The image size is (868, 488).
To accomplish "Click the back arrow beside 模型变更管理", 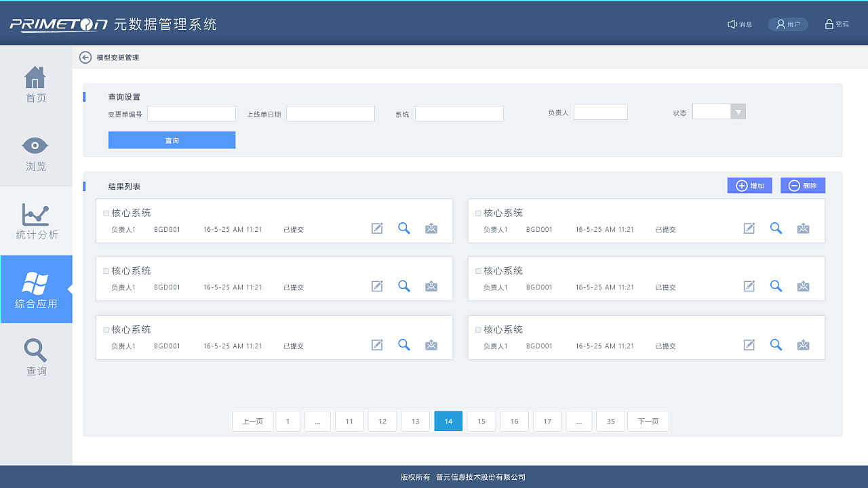I will [x=85, y=58].
